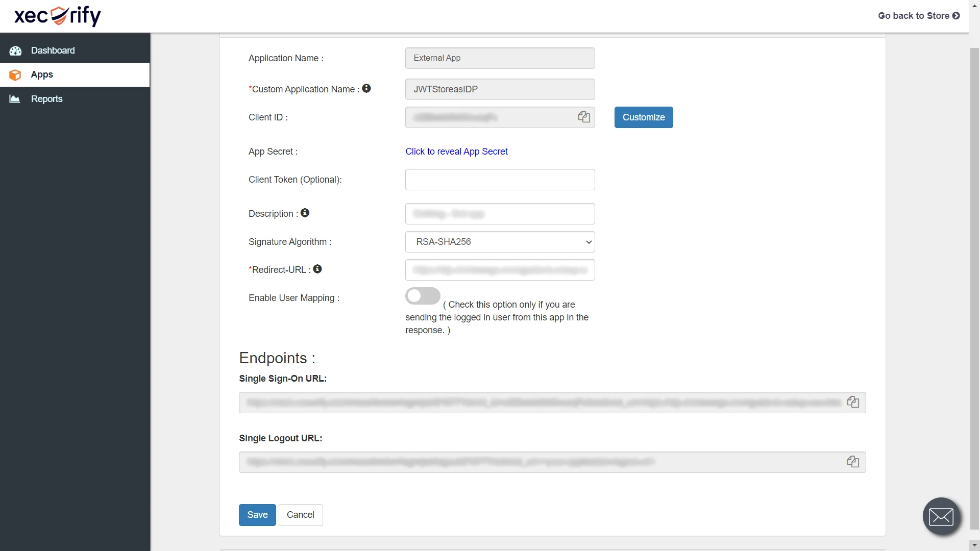
Task: Toggle Enable User Mapping switch
Action: [x=423, y=296]
